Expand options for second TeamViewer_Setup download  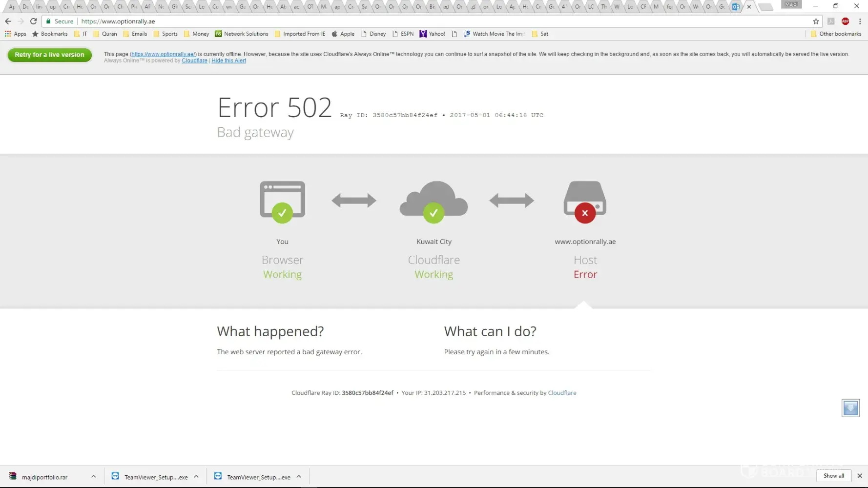click(299, 477)
